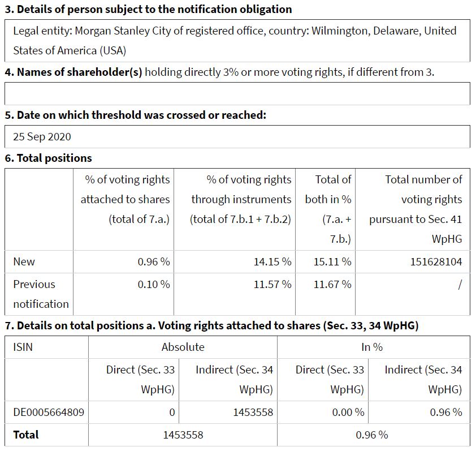Select the ISIN code DE0005664809
The height and width of the screenshot is (451, 476).
point(49,412)
